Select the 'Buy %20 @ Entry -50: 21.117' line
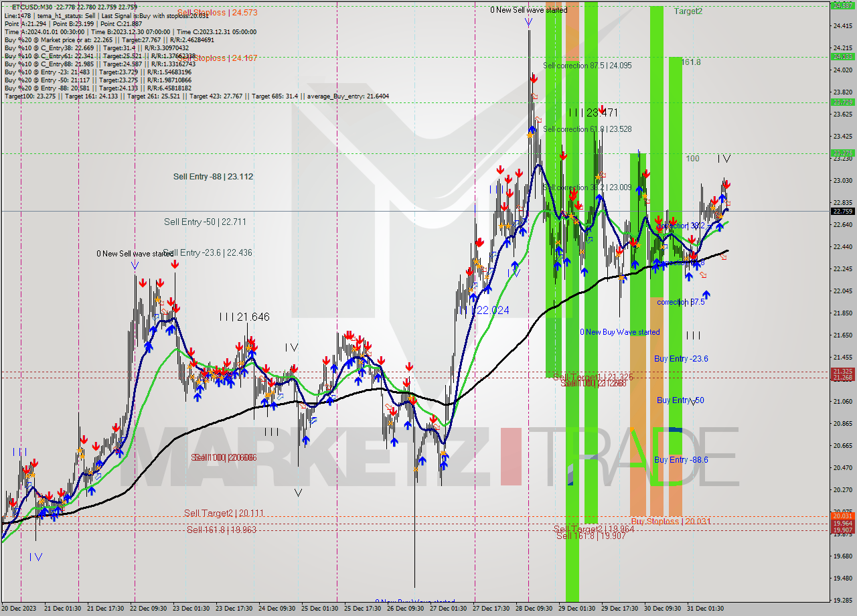This screenshot has height=616, width=857. tap(98, 80)
